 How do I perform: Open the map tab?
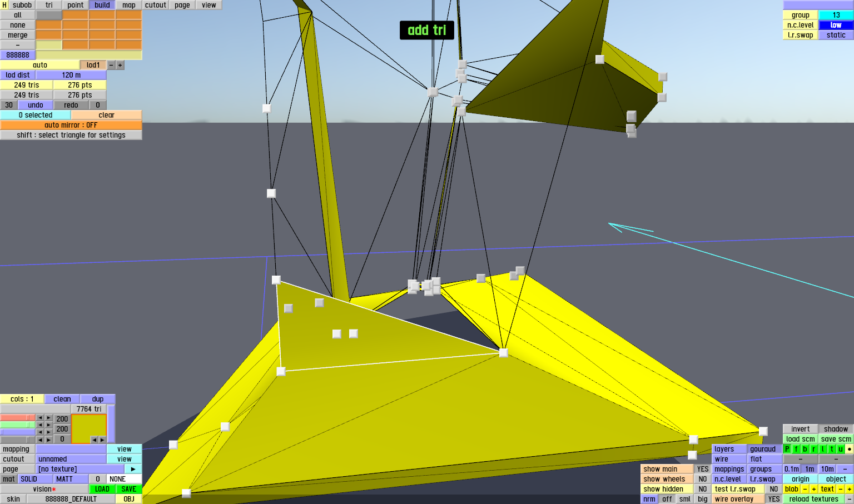coord(129,5)
